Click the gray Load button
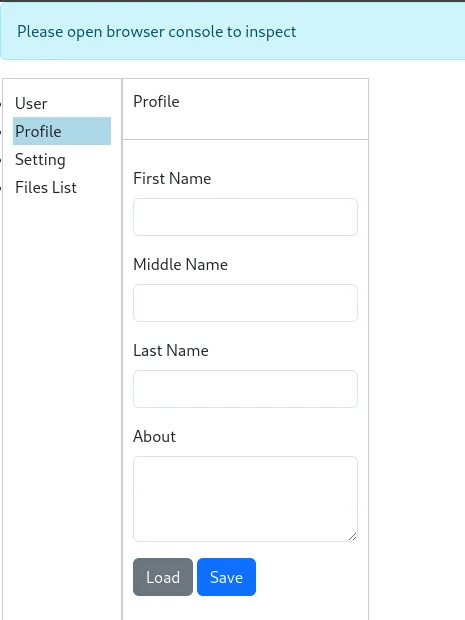This screenshot has width=465, height=620. click(x=163, y=577)
